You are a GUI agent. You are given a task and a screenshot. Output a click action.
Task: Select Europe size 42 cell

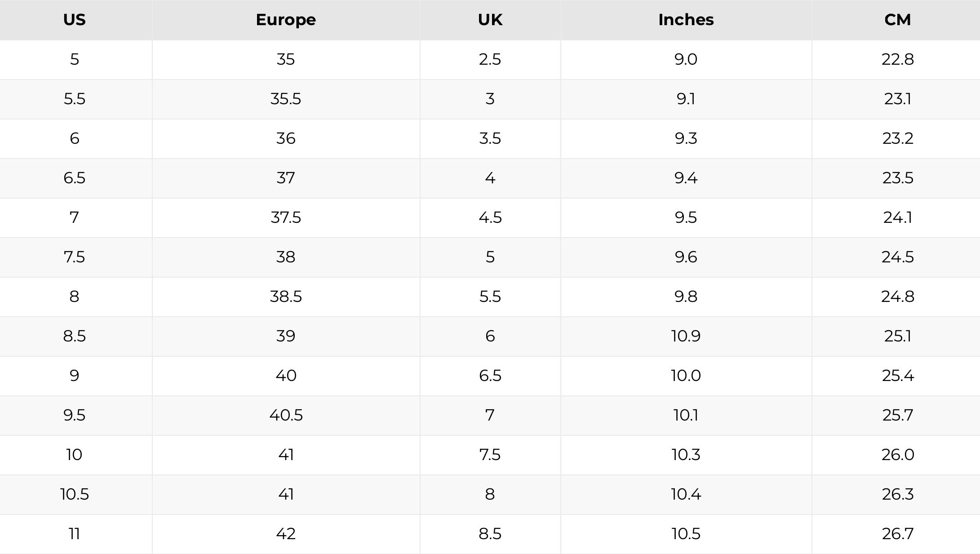(x=286, y=534)
